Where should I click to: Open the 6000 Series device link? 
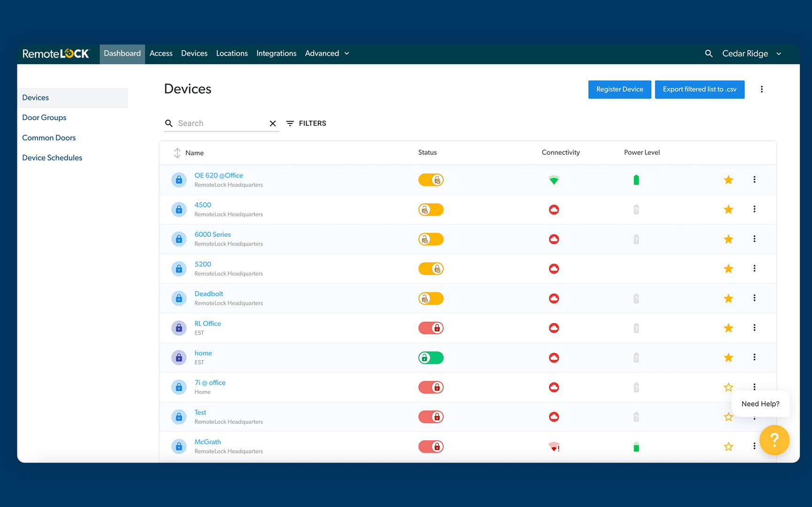coord(213,234)
